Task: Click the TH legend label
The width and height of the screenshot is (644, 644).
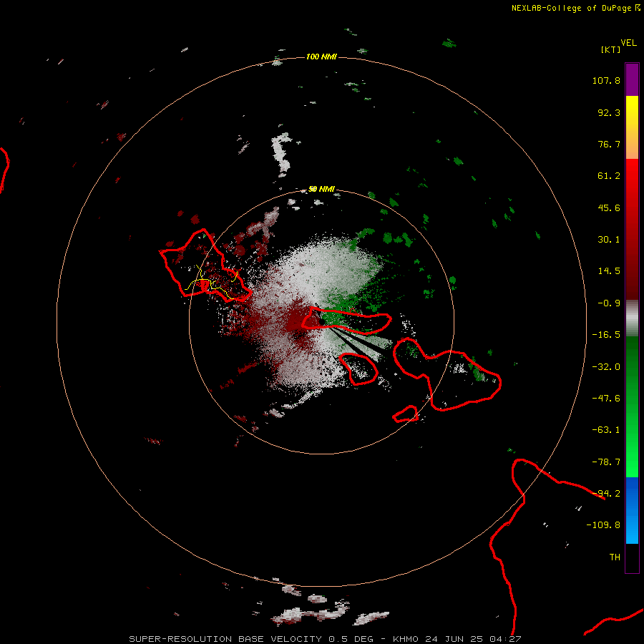Action: click(x=615, y=557)
